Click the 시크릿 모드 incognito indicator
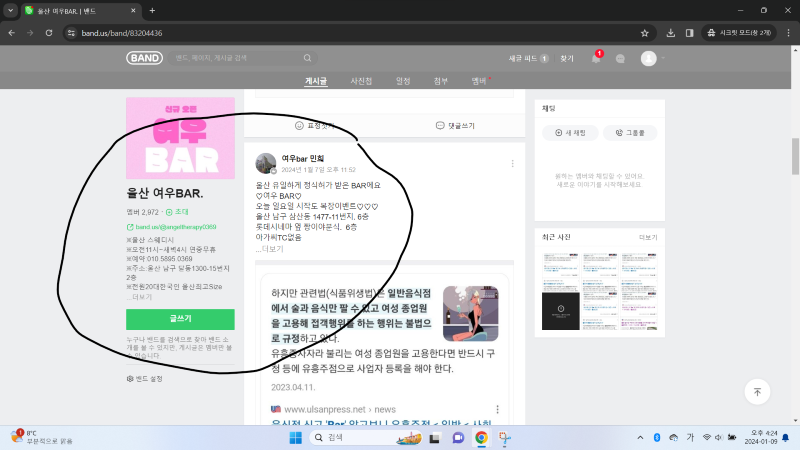The height and width of the screenshot is (450, 800). [x=739, y=33]
